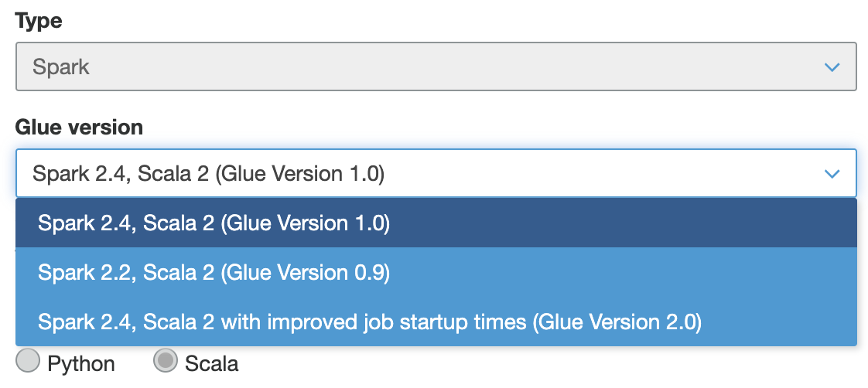This screenshot has width=868, height=388.
Task: Click the Spark text inside Type box
Action: (x=61, y=67)
